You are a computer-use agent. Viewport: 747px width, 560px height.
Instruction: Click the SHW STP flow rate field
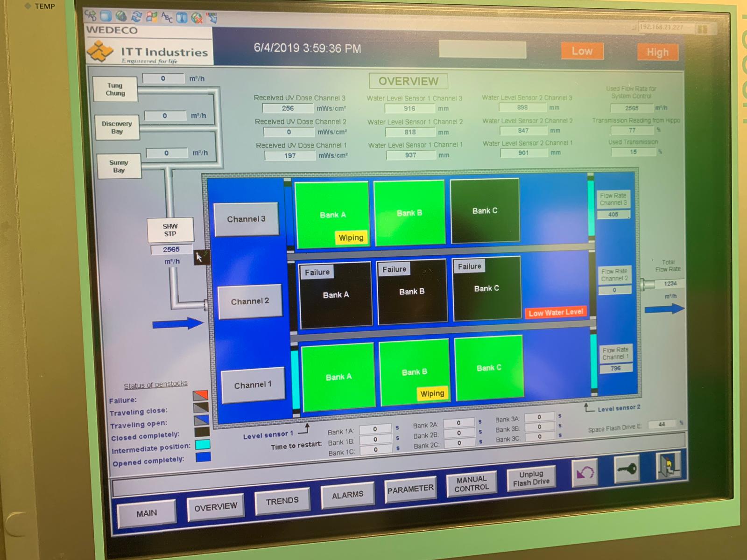click(171, 250)
